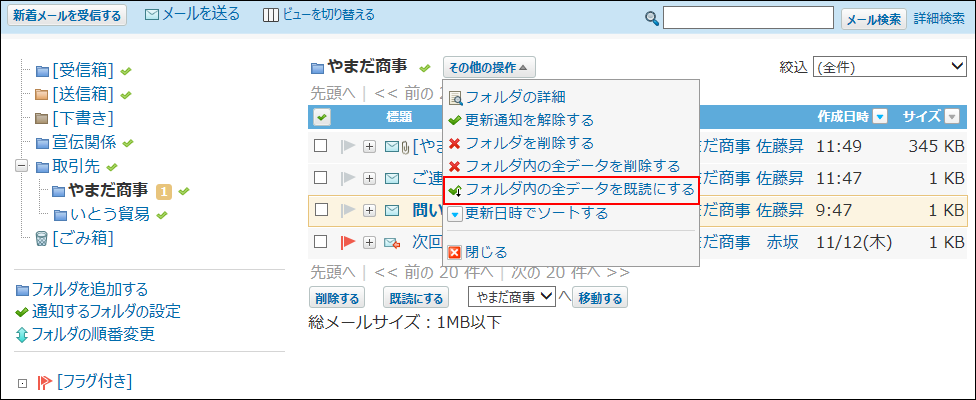Click the red flag icon of フラグ付き
The image size is (976, 400).
pyautogui.click(x=44, y=382)
